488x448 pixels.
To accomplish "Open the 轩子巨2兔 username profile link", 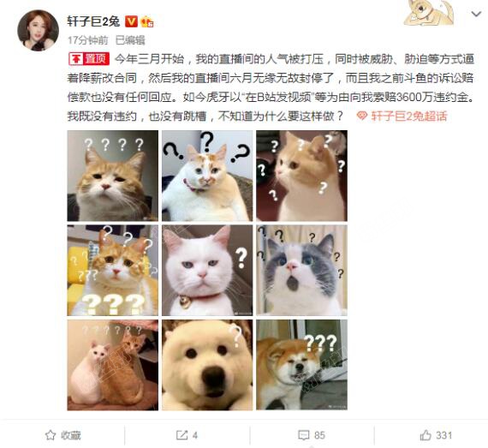I will click(93, 21).
